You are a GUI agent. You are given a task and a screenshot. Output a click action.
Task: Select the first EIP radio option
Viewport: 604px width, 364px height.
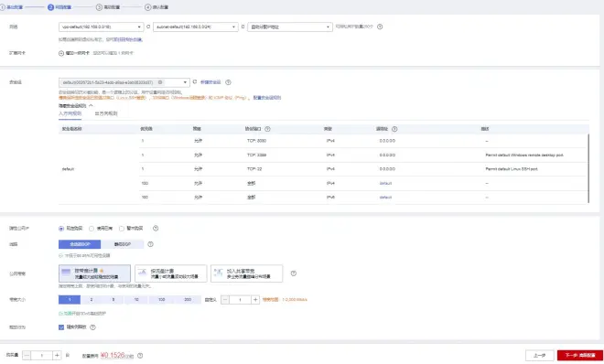61,229
